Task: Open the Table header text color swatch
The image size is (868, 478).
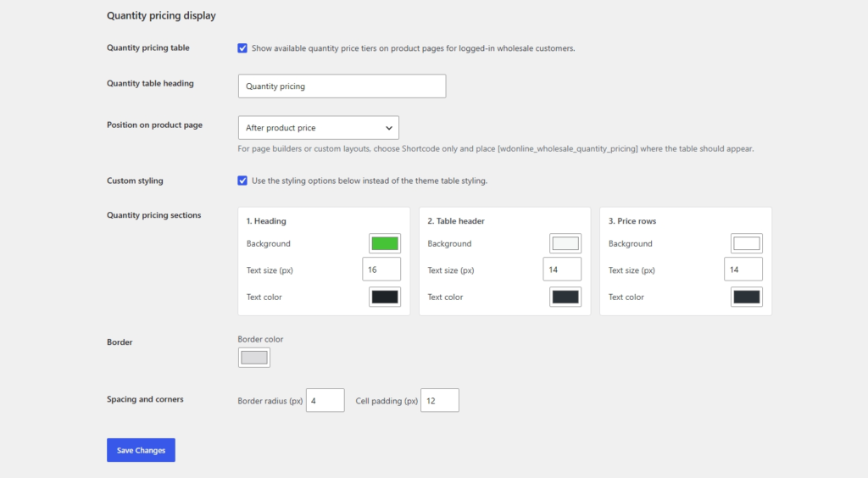Action: click(x=565, y=297)
